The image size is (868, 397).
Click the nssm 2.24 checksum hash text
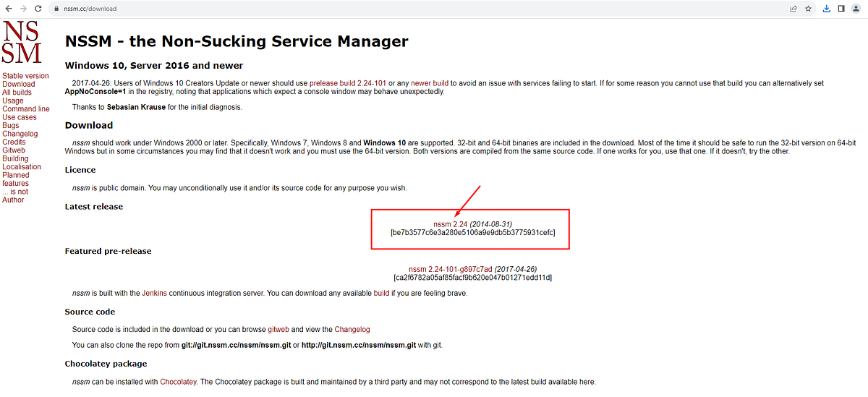tap(473, 233)
